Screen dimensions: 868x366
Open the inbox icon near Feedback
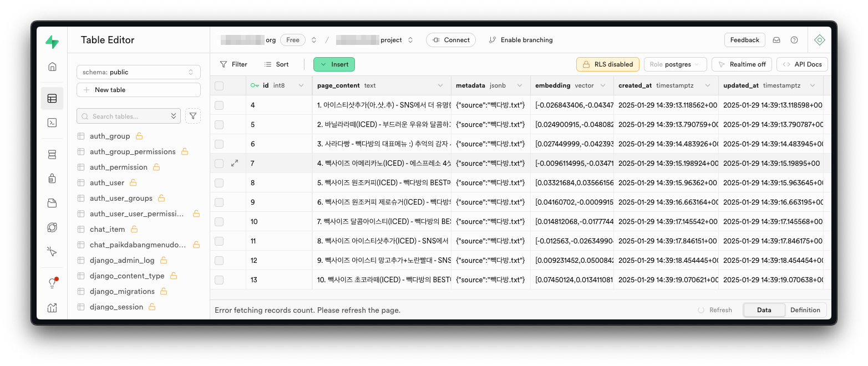(x=776, y=39)
